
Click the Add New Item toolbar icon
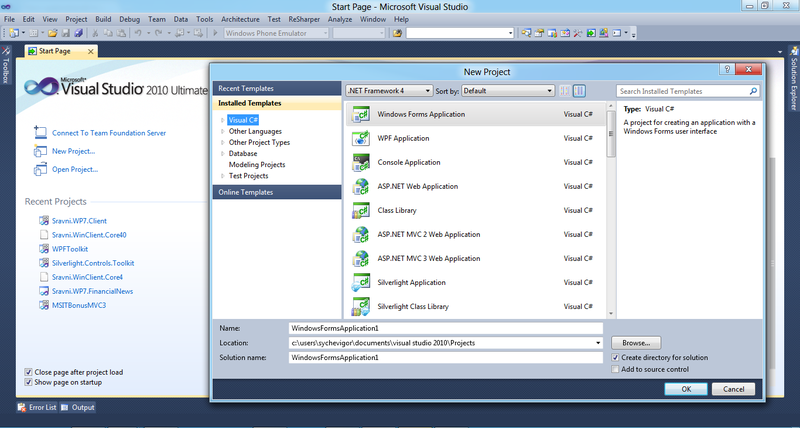tap(33, 33)
